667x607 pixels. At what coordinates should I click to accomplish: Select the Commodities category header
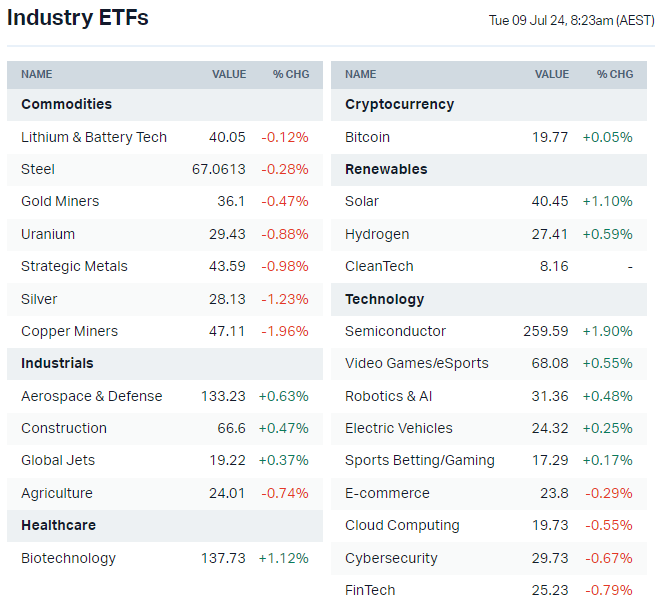pos(66,104)
